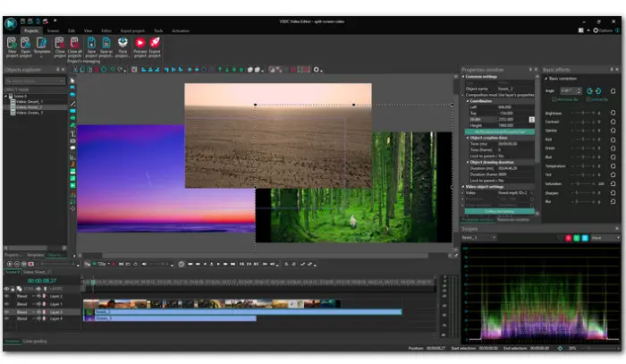Screen dimensions: 626x364
Task: Click the Cut scissors icon in the editing toolbar
Action: (75, 70)
